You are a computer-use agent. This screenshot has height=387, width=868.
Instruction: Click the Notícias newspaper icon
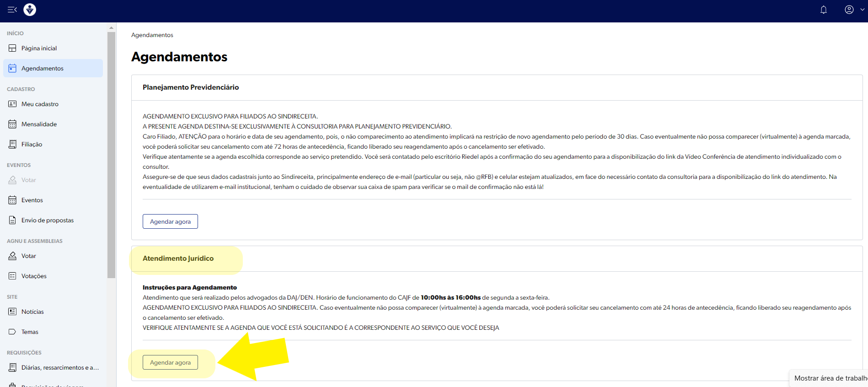click(x=12, y=312)
